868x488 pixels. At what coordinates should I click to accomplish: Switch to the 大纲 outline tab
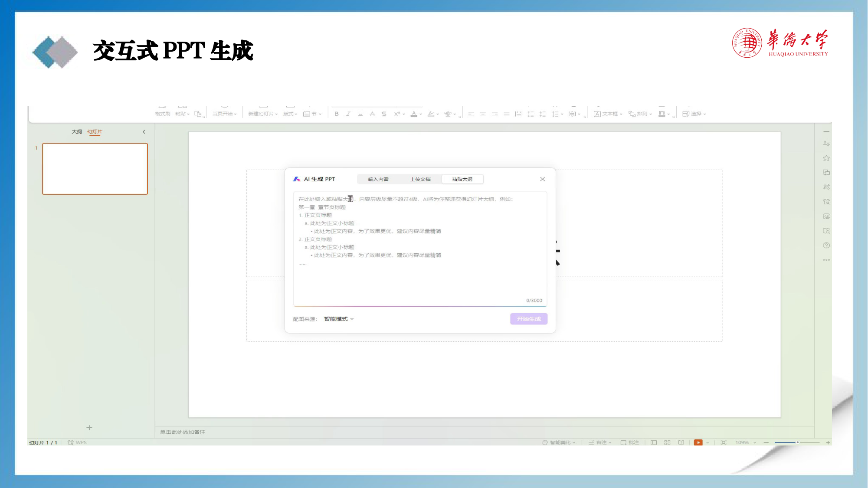(77, 131)
